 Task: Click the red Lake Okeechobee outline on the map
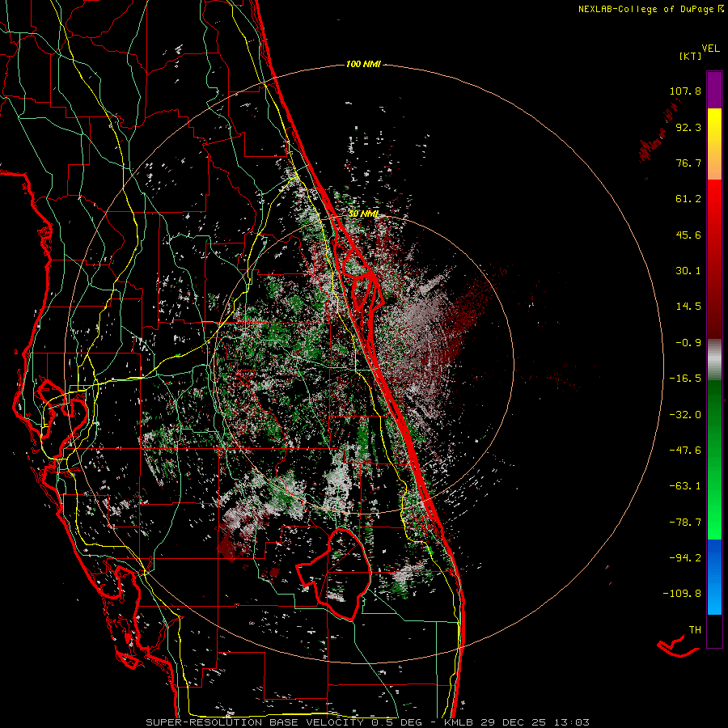click(333, 574)
